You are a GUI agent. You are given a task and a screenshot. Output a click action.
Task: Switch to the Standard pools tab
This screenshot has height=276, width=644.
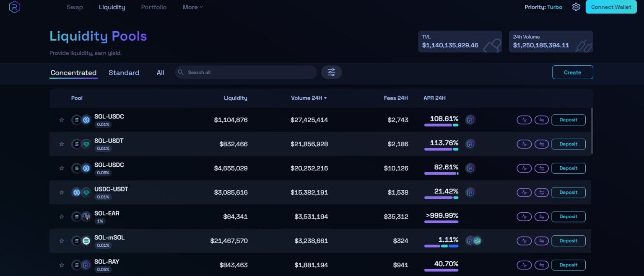coord(124,72)
